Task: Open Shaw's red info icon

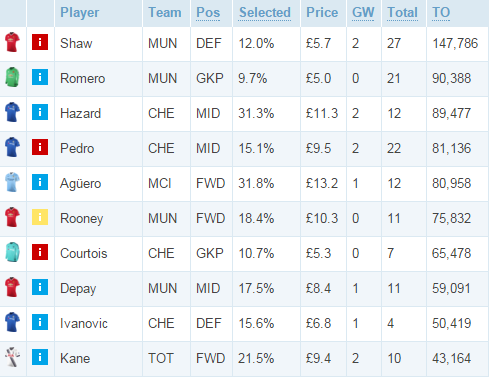Action: (x=40, y=42)
